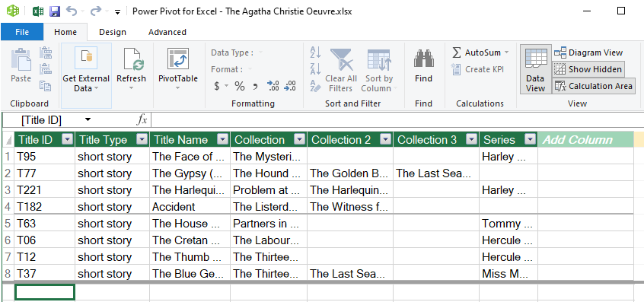Screen dimensions: 644x302
Task: Click the empty calculation area cell under Title ID
Action: pos(45,292)
